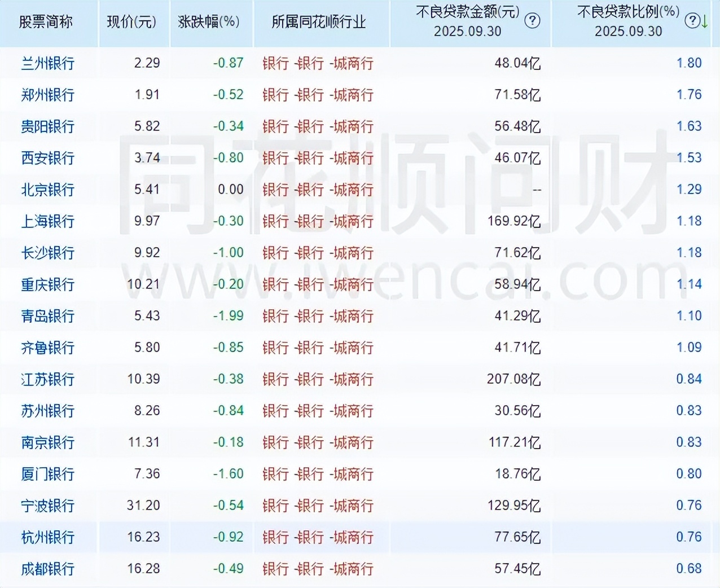
Task: Open the 成都银行 stock link
Action: click(48, 569)
